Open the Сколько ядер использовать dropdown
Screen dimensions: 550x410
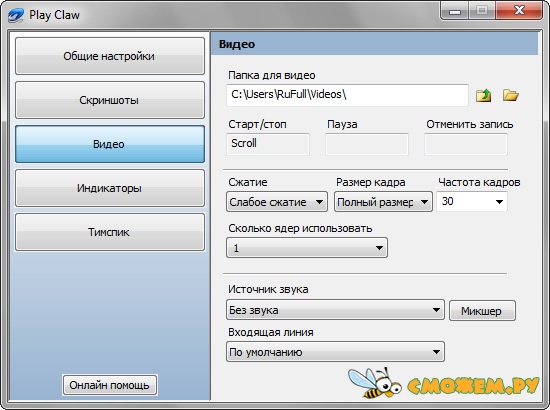[307, 248]
